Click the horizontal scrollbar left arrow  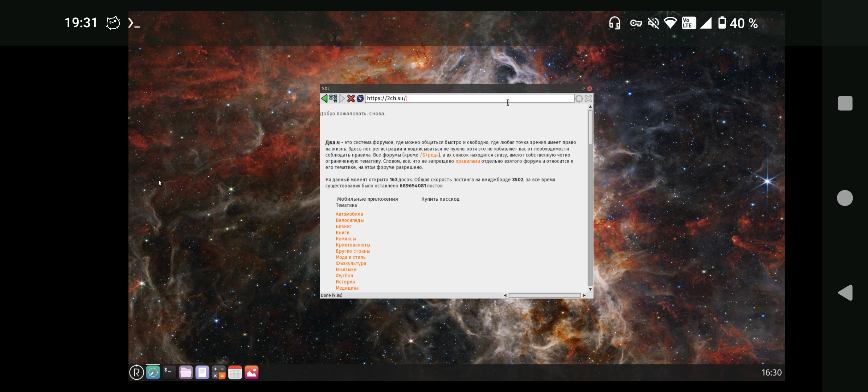[505, 295]
